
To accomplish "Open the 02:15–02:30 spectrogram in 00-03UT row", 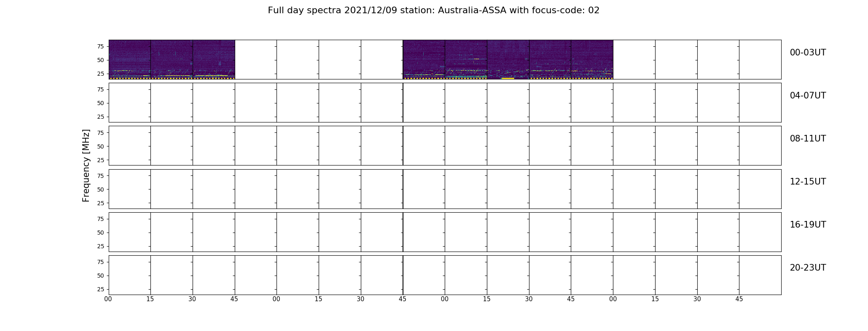I will [508, 60].
